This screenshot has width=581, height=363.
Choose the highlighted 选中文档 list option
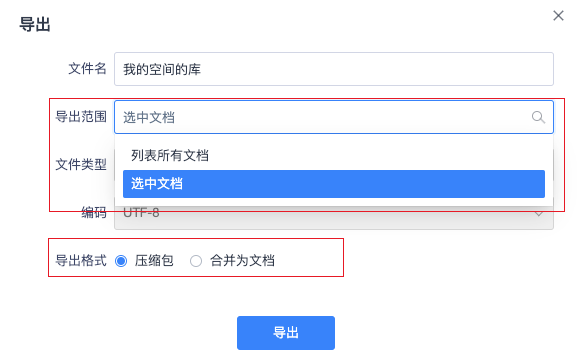334,184
